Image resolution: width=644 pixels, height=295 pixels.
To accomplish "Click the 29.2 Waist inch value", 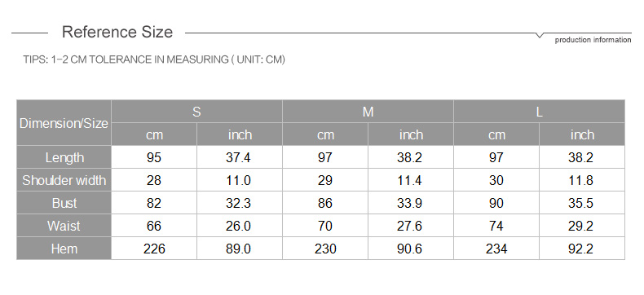I will tap(582, 226).
